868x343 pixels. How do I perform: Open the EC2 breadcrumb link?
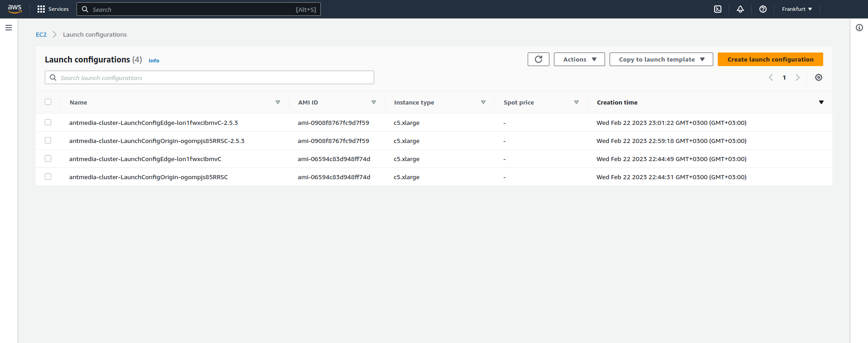[41, 34]
